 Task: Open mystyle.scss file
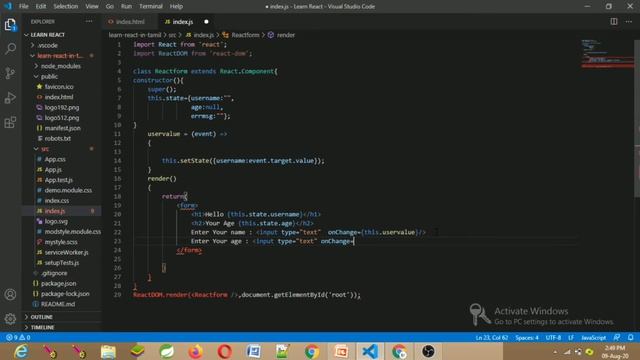(x=61, y=242)
